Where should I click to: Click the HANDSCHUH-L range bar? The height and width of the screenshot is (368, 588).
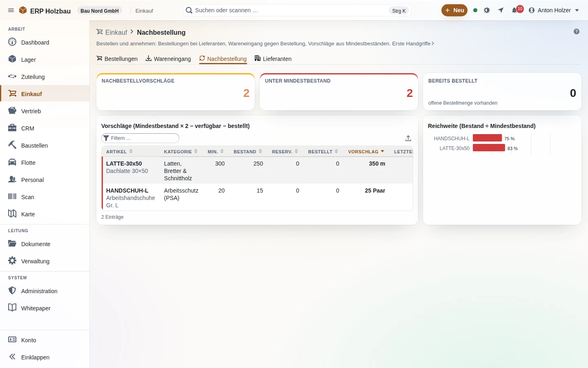tap(487, 138)
